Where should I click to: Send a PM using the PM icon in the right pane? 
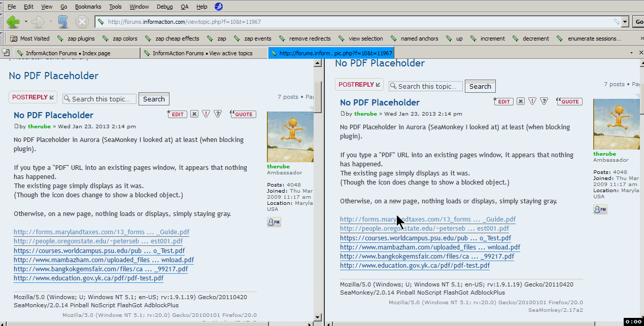click(600, 209)
